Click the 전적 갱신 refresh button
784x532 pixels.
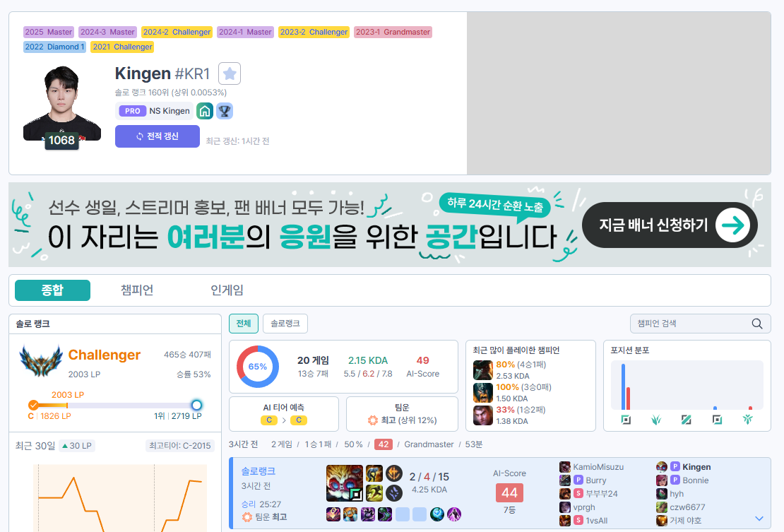(158, 136)
